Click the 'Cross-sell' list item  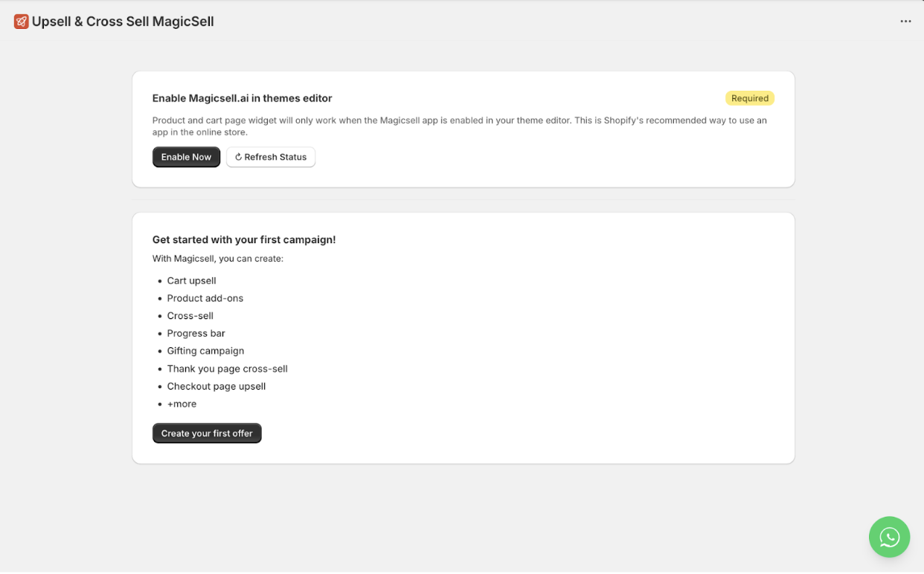[x=190, y=316]
